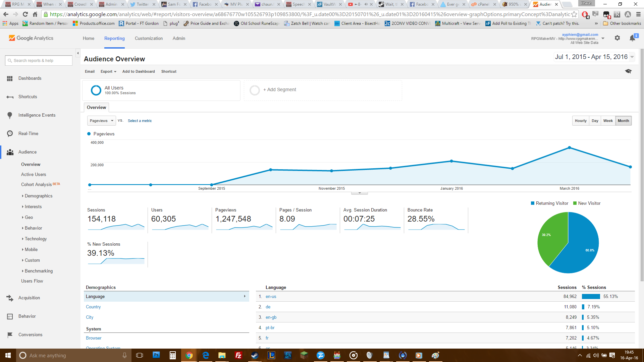Click the Google Analytics logo
This screenshot has width=644, height=362.
click(31, 38)
